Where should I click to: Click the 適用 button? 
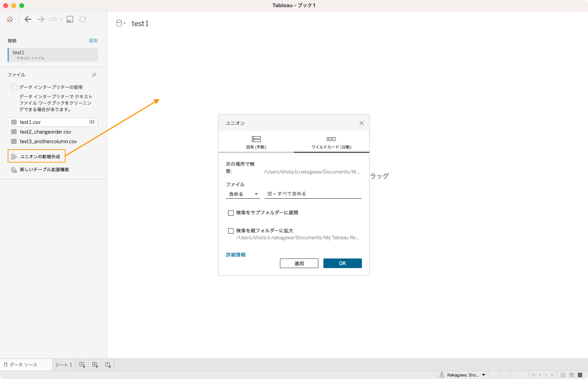(299, 263)
